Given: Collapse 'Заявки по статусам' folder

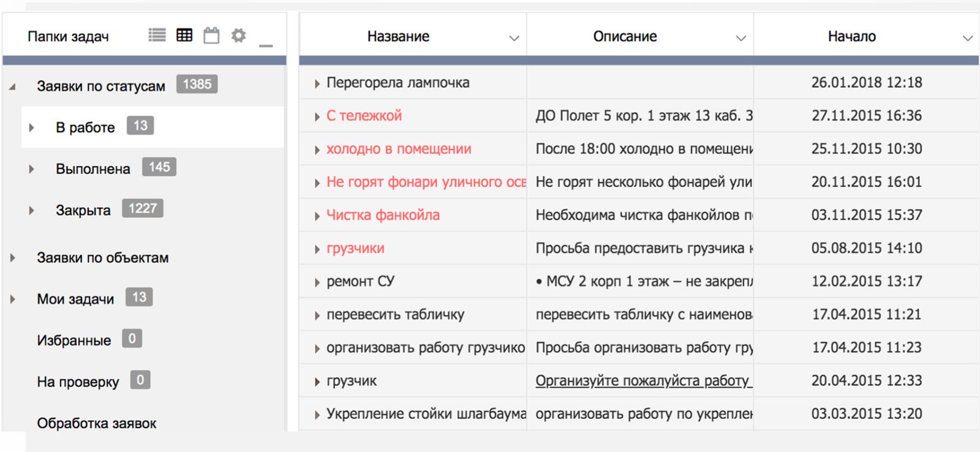Looking at the screenshot, I should coord(12,86).
